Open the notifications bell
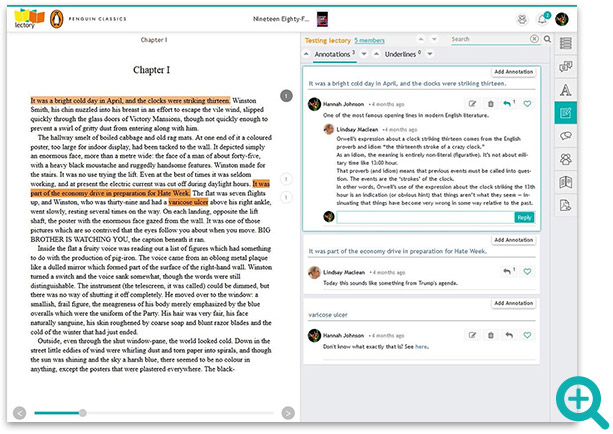The height and width of the screenshot is (434, 613). 543,19
